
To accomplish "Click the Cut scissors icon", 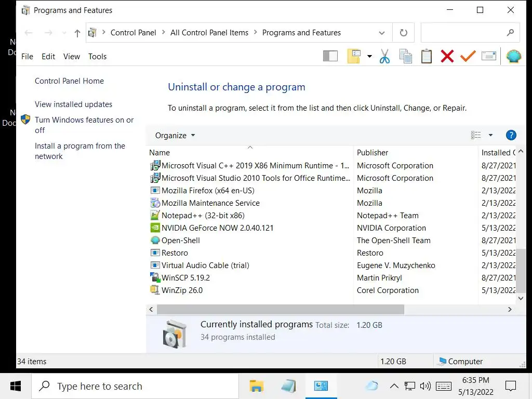I will 384,56.
